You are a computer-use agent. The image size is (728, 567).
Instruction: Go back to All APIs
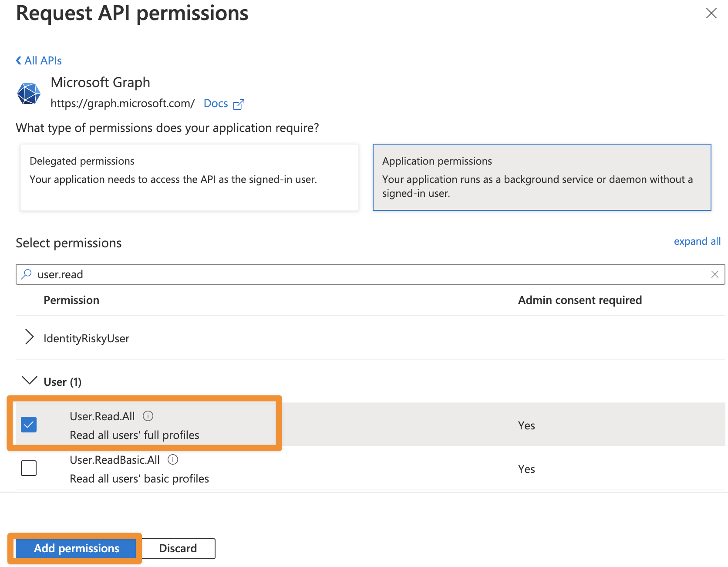(39, 61)
